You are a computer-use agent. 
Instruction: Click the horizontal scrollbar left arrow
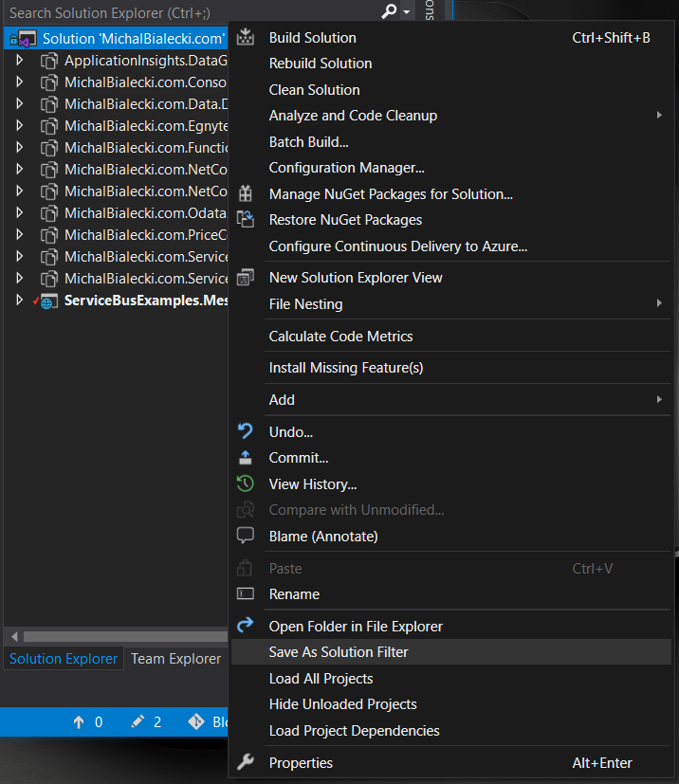tap(14, 636)
